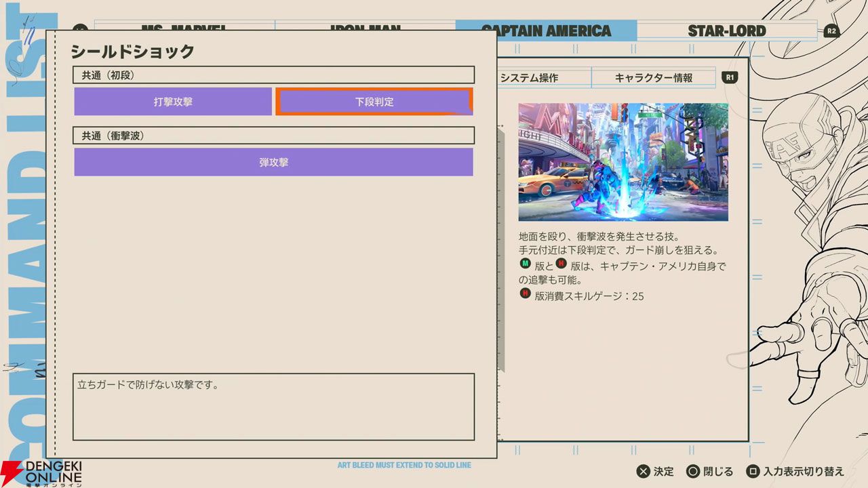Open the move preview gameplay thumbnail
Screen dimensions: 868x488
coord(623,162)
